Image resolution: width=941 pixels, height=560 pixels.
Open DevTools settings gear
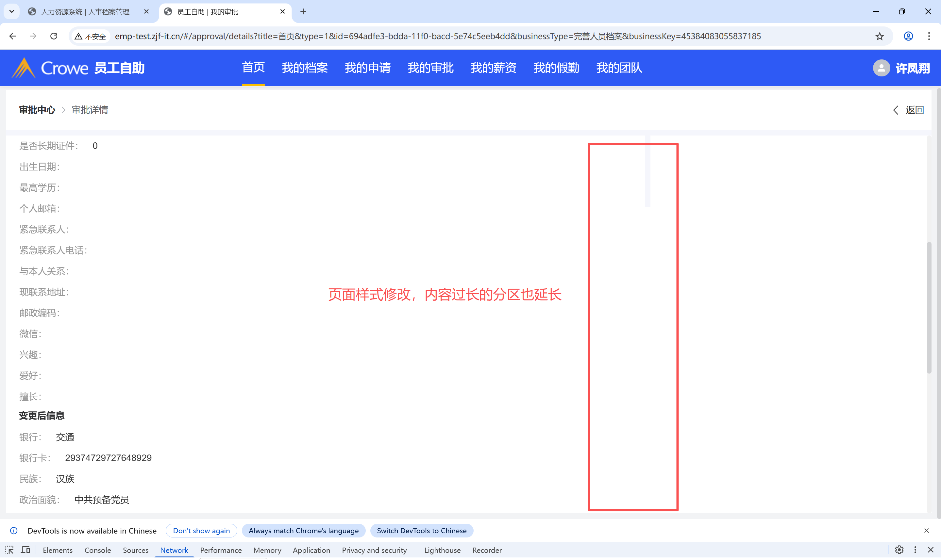[899, 550]
